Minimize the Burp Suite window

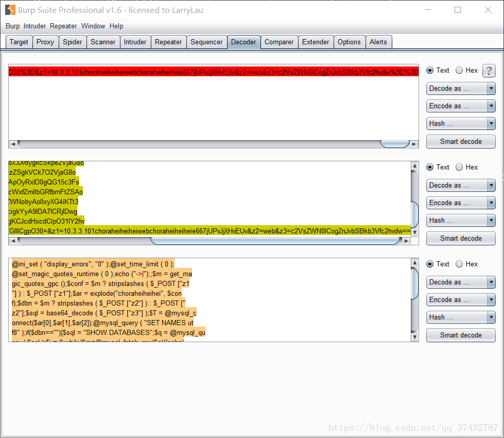coord(428,10)
